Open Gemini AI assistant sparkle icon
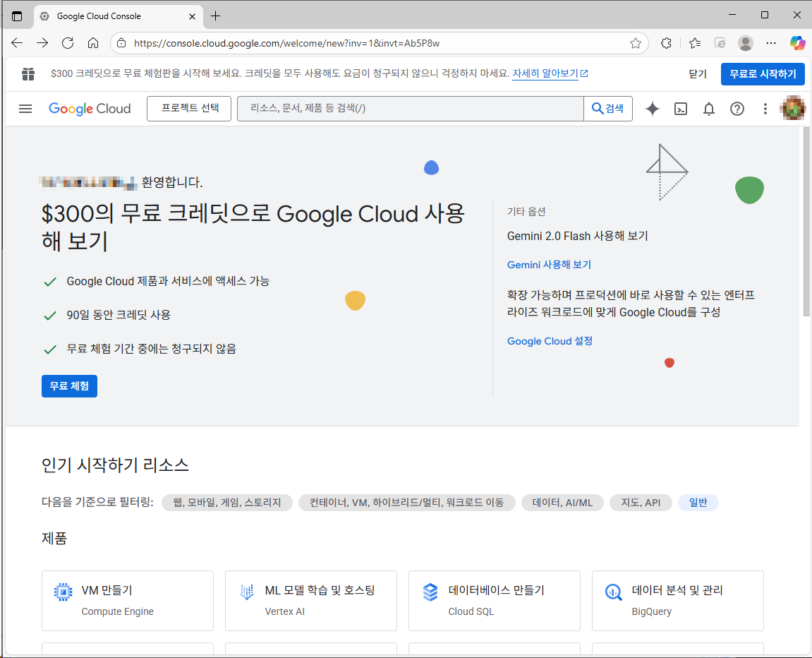 pyautogui.click(x=653, y=109)
